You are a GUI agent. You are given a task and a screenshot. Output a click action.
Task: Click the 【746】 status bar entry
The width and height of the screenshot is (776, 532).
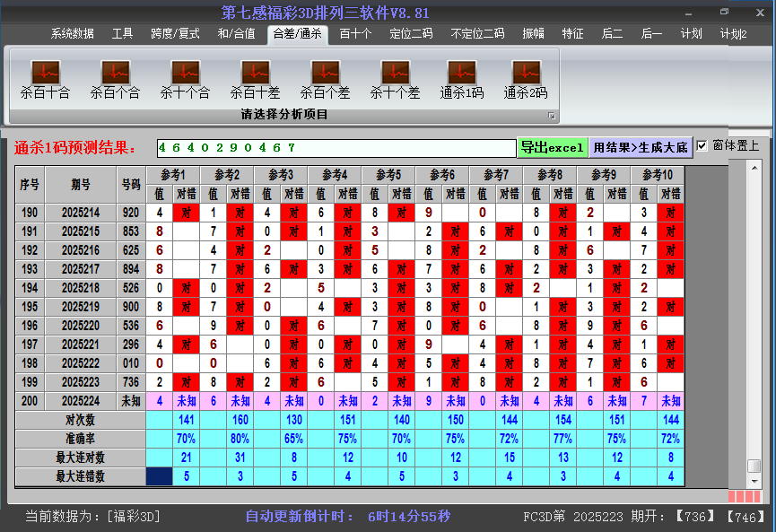(x=745, y=517)
